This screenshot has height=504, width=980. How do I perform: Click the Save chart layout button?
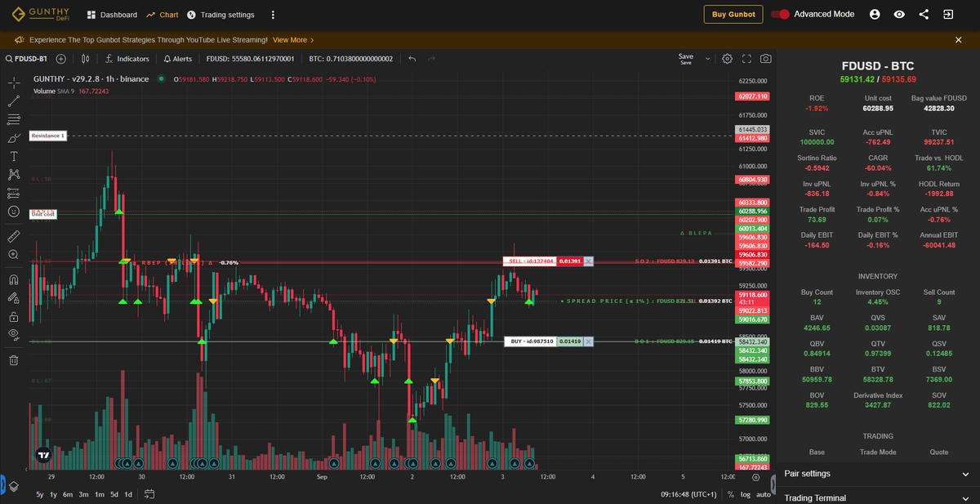coord(686,59)
